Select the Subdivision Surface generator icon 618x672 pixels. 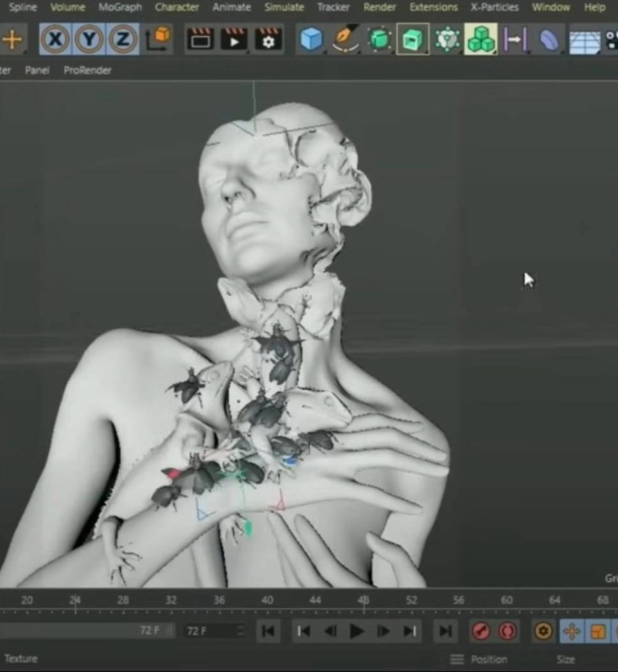(379, 40)
